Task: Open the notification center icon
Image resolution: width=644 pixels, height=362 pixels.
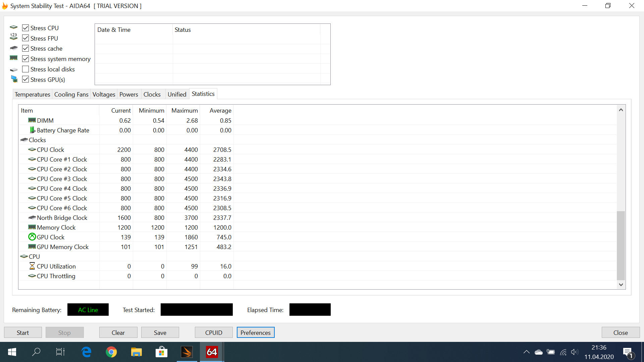Action: click(x=628, y=352)
